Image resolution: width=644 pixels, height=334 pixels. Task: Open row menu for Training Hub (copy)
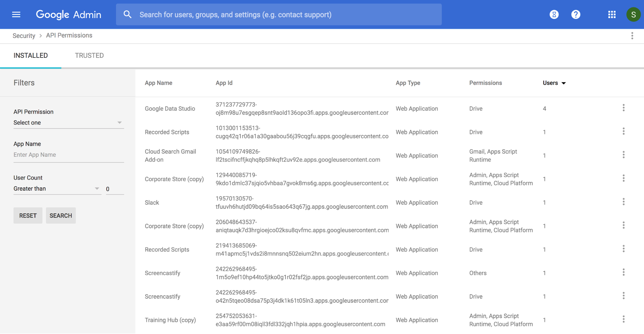point(623,319)
